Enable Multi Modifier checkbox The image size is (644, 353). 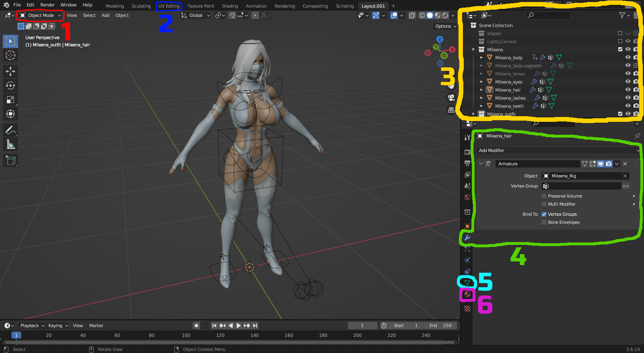tap(544, 204)
